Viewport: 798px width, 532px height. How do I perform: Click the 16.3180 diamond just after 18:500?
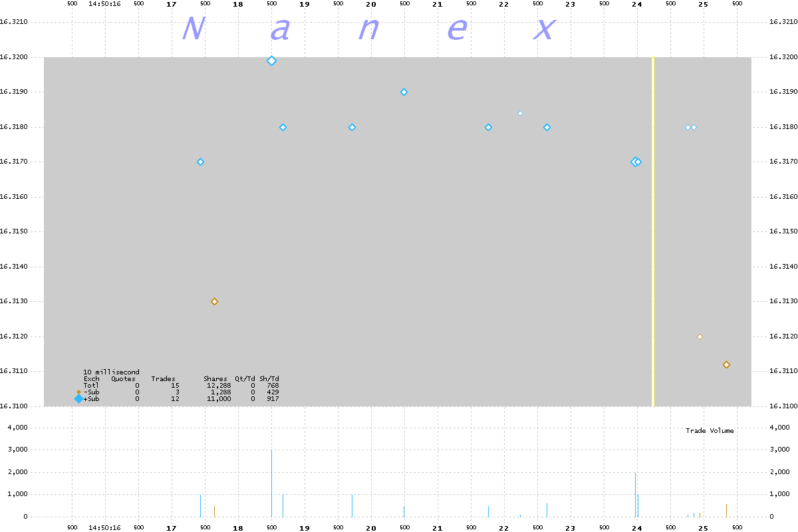point(283,127)
